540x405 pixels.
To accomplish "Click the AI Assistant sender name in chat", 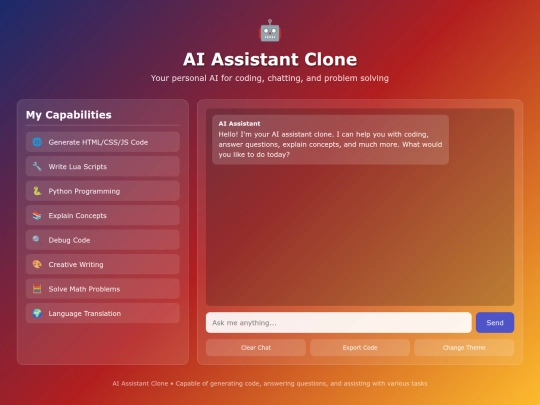I will tap(239, 124).
